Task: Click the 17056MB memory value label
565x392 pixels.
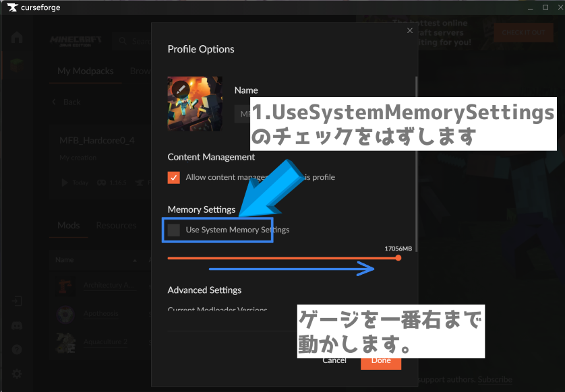Action: pyautogui.click(x=398, y=249)
